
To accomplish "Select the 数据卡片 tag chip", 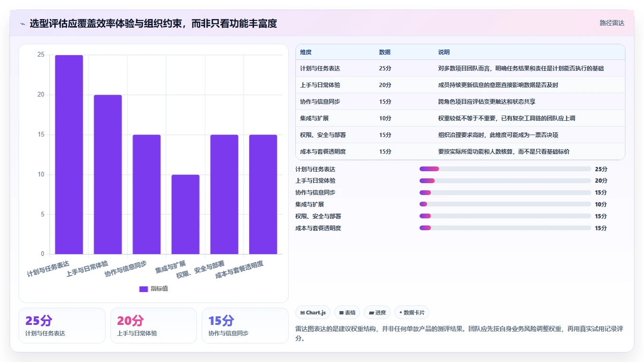I will coord(411,313).
